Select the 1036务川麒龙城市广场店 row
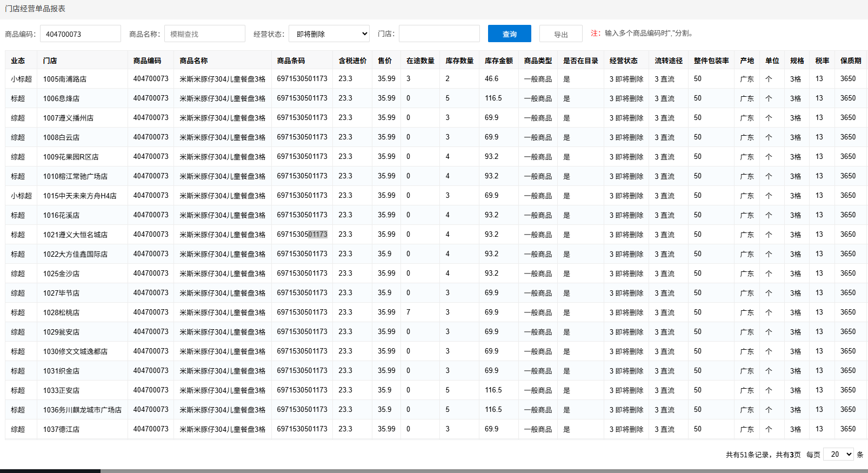Viewport: 868px width, 473px height. (82, 410)
